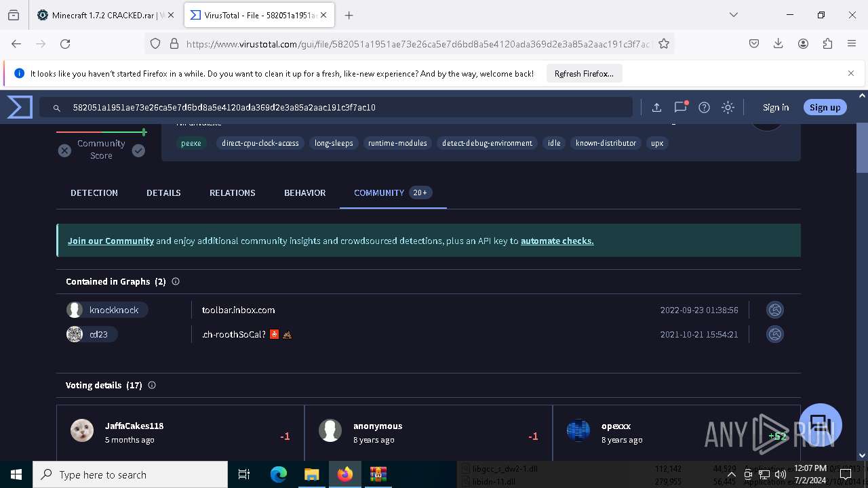Screen dimensions: 868x488
Task: Click Join our Community link
Action: pyautogui.click(x=111, y=241)
